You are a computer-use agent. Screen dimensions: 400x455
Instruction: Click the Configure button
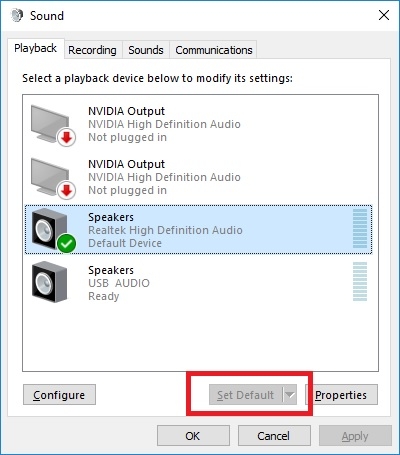[x=59, y=395]
